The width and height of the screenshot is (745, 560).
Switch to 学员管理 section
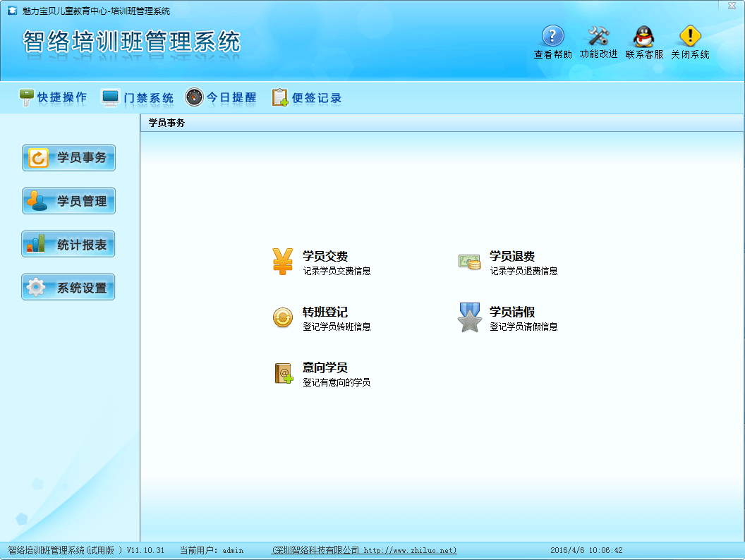68,201
